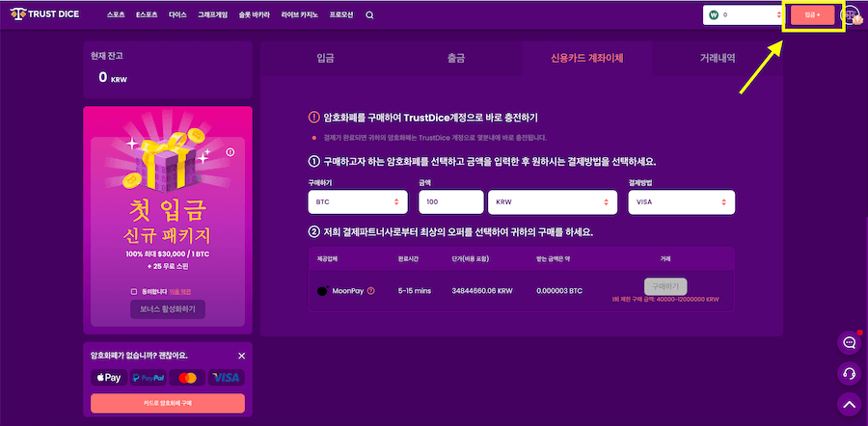Click the 제공업체 column header
The width and height of the screenshot is (868, 426).
pyautogui.click(x=326, y=258)
